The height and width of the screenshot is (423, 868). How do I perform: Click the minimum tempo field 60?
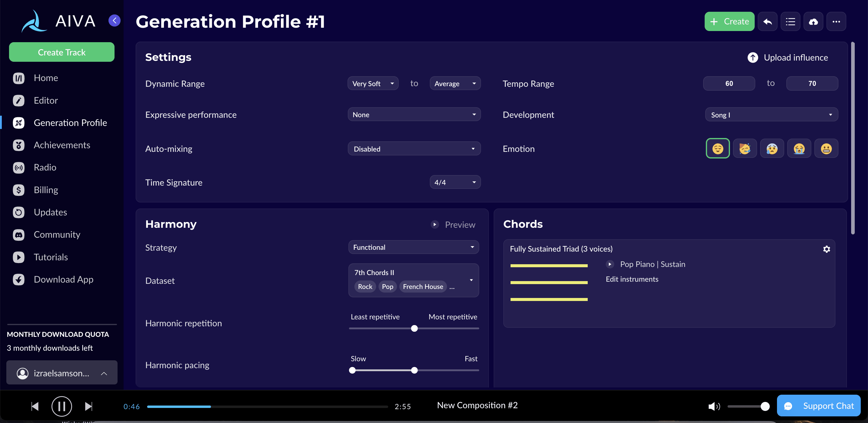click(x=729, y=83)
